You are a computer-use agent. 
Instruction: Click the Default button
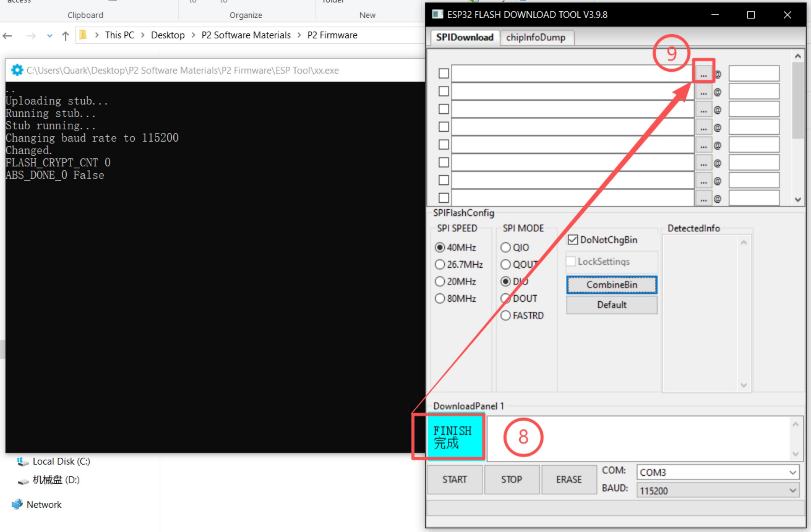pos(612,305)
